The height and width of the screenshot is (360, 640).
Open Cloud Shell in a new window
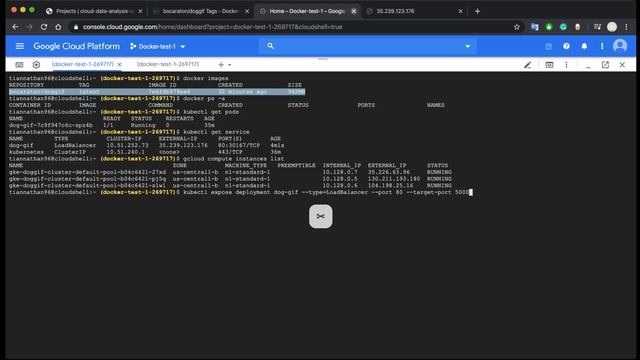click(605, 64)
